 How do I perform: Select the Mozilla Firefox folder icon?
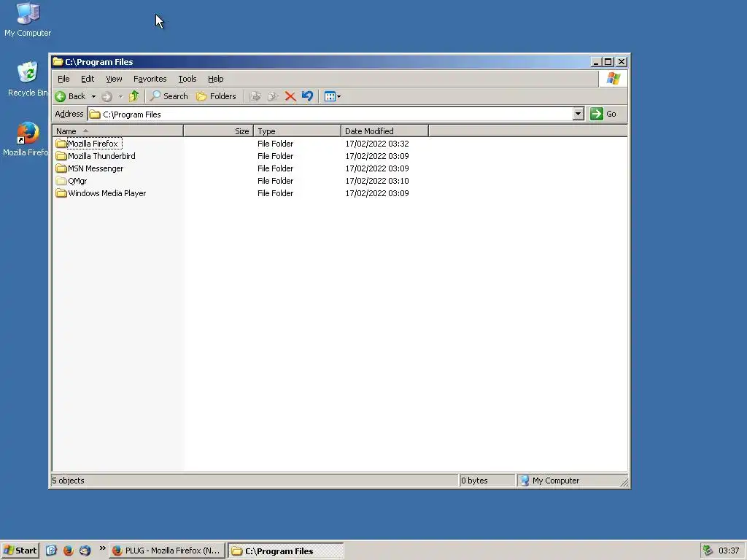tap(61, 144)
